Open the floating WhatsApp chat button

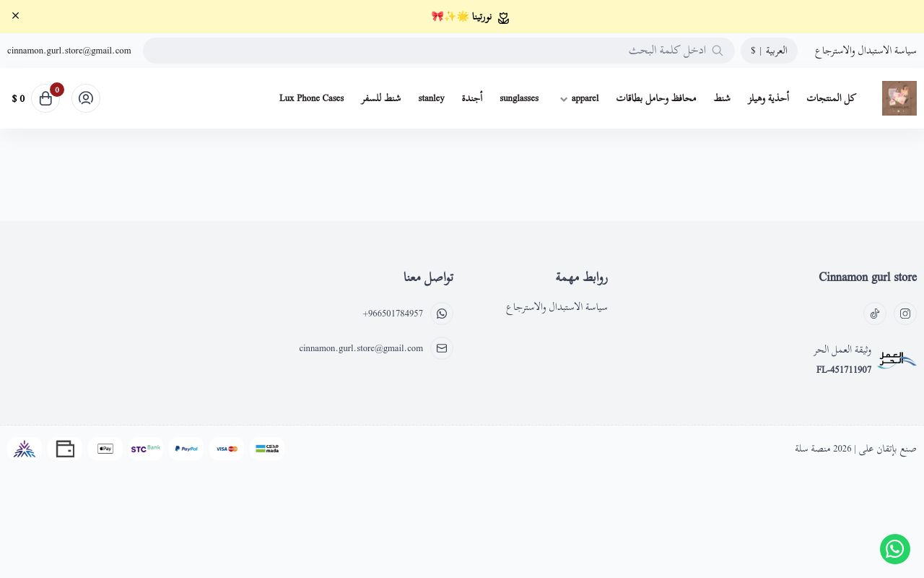coord(895,549)
